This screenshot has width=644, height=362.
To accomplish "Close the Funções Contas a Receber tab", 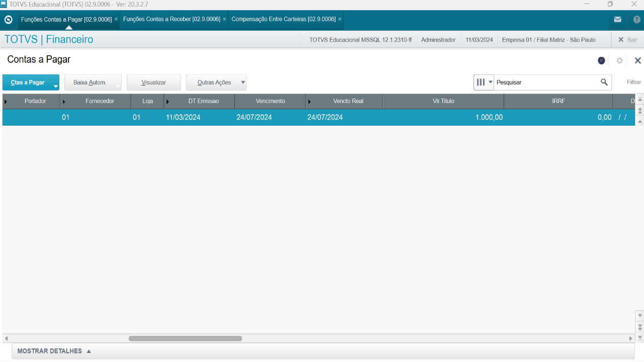I will click(224, 19).
